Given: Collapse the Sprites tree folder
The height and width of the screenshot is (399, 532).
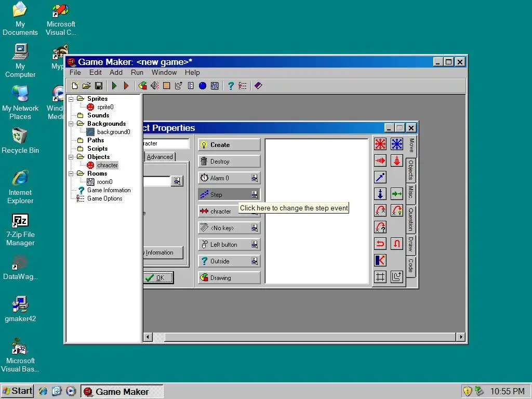Looking at the screenshot, I should (x=71, y=99).
